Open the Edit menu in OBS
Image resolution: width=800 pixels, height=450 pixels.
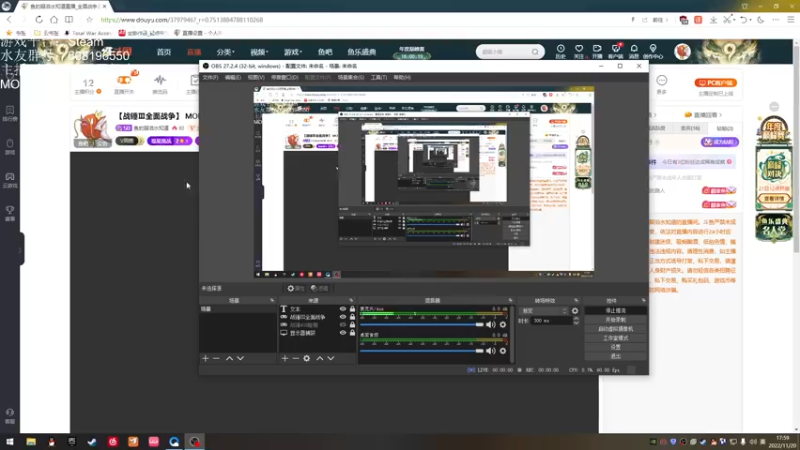point(233,78)
